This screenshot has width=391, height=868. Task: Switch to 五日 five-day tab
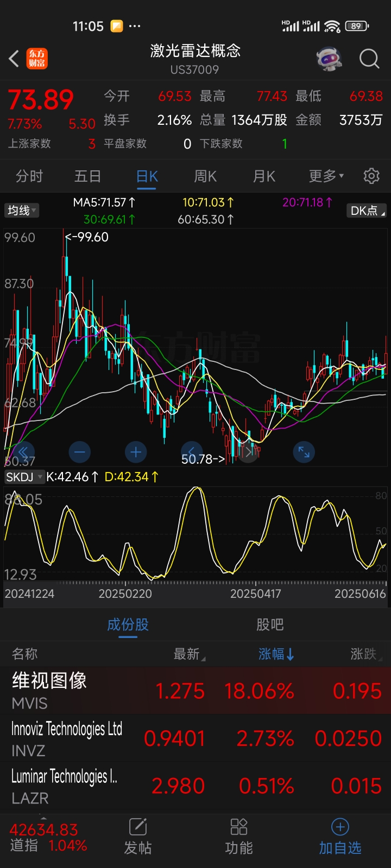tap(88, 176)
